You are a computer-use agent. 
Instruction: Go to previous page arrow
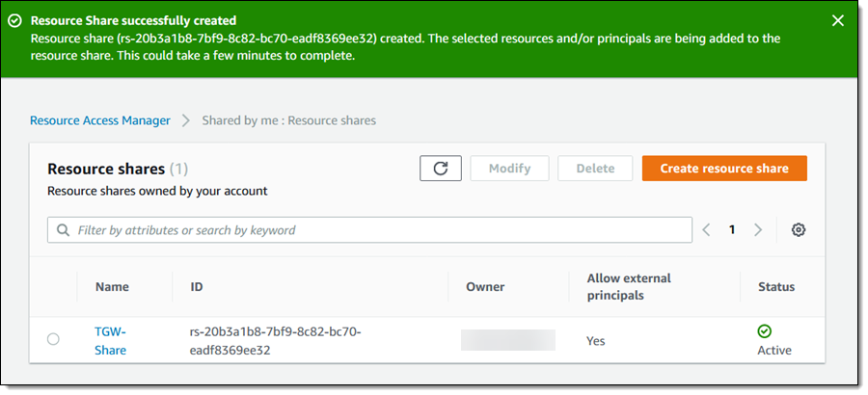707,230
